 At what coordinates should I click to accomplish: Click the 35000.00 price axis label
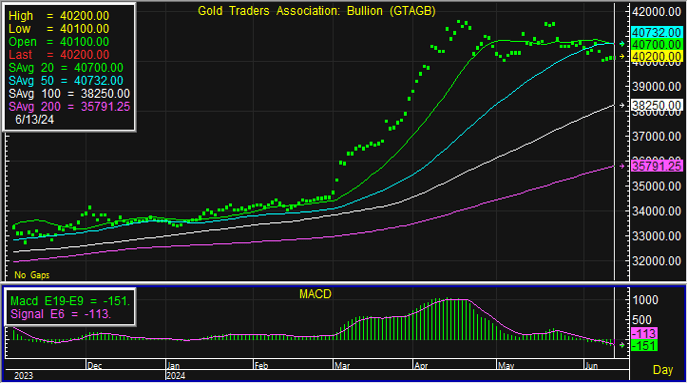click(x=656, y=186)
